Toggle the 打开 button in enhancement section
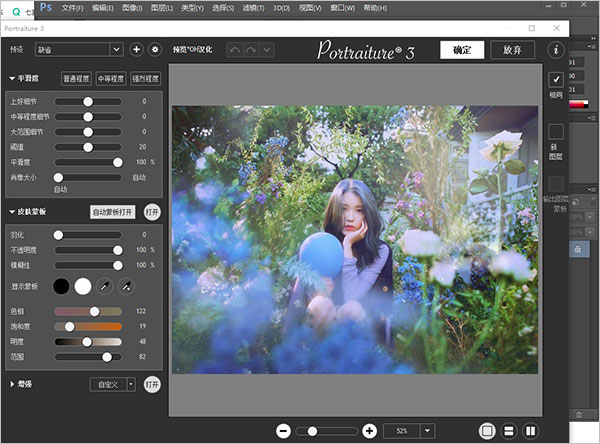This screenshot has width=600, height=444. click(151, 383)
